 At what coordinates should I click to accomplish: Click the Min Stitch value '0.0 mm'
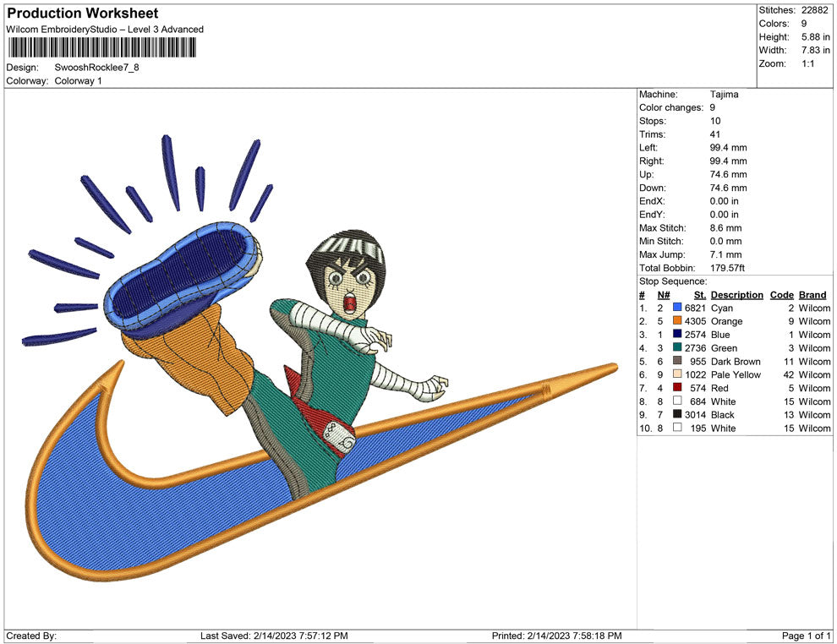[725, 241]
